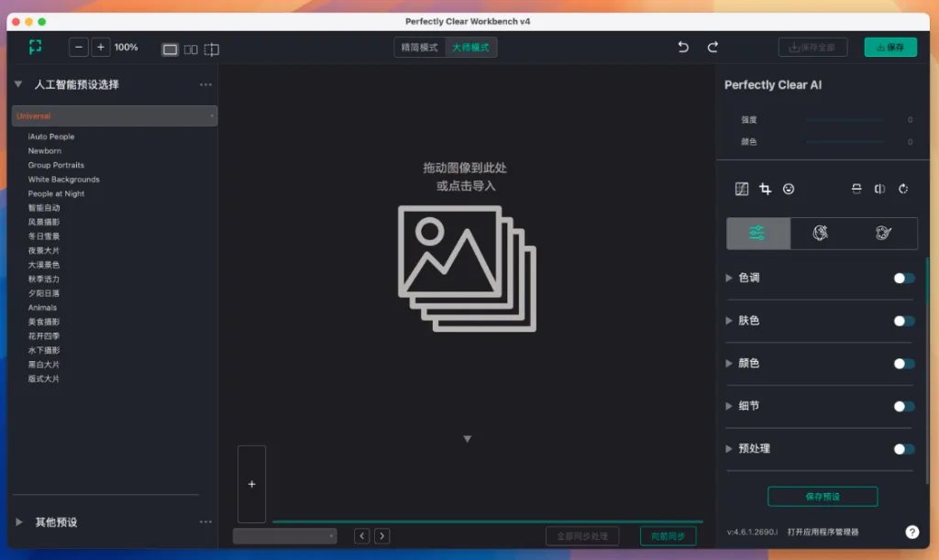Click the crop tool icon
Viewport: 939px width, 560px height.
(x=765, y=189)
